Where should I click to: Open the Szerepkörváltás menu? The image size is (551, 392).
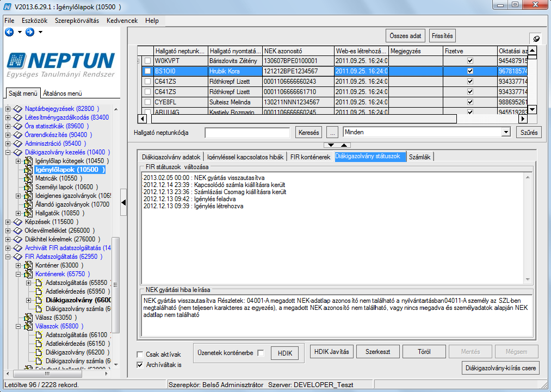tap(77, 21)
